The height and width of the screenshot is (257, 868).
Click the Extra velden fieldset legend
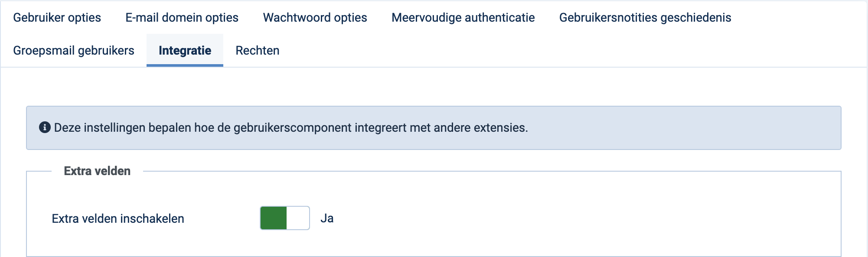tap(97, 171)
